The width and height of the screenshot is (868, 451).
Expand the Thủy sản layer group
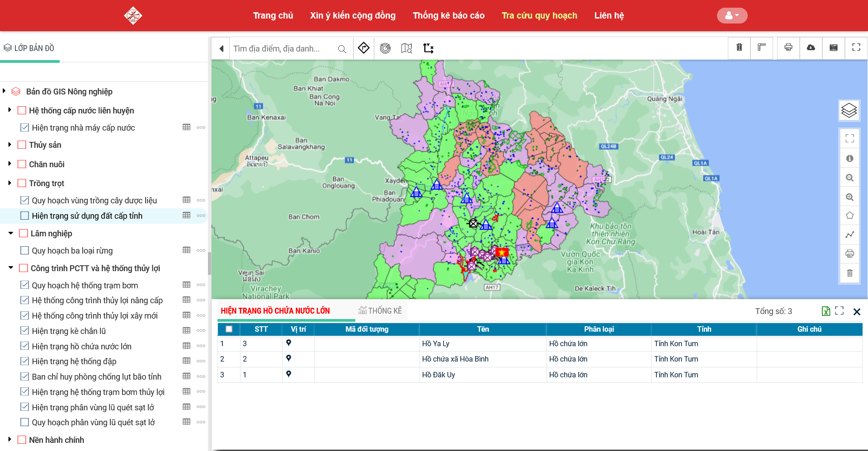coord(9,145)
